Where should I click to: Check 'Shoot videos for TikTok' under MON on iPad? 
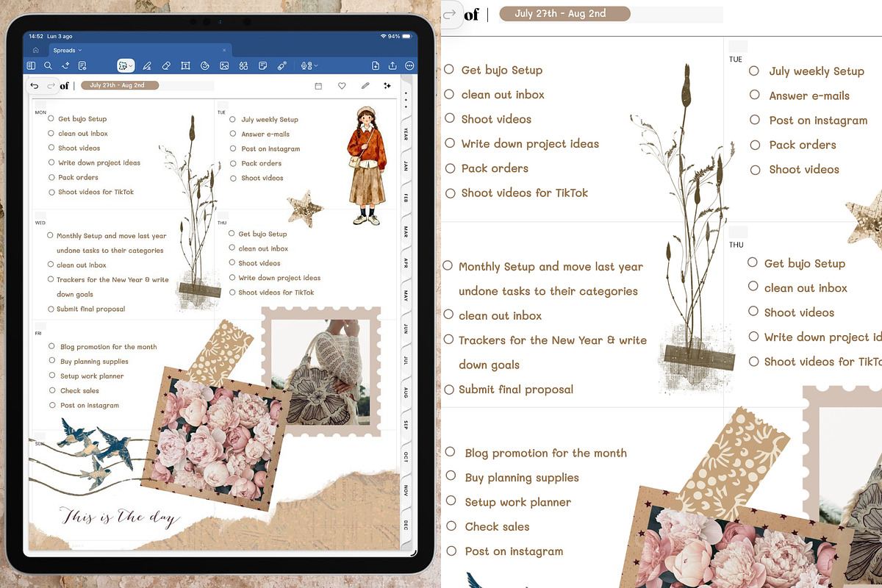tap(51, 192)
